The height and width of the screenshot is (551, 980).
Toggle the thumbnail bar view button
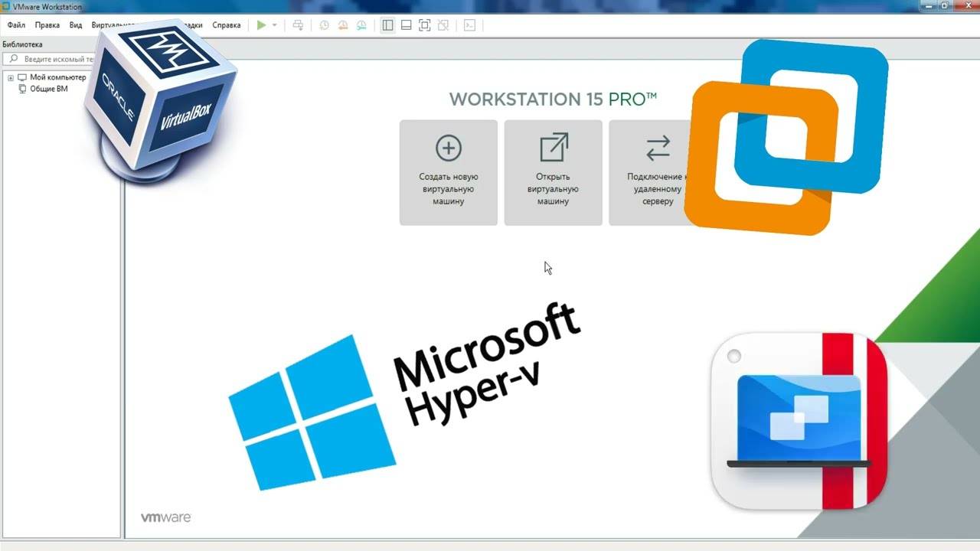tap(407, 25)
